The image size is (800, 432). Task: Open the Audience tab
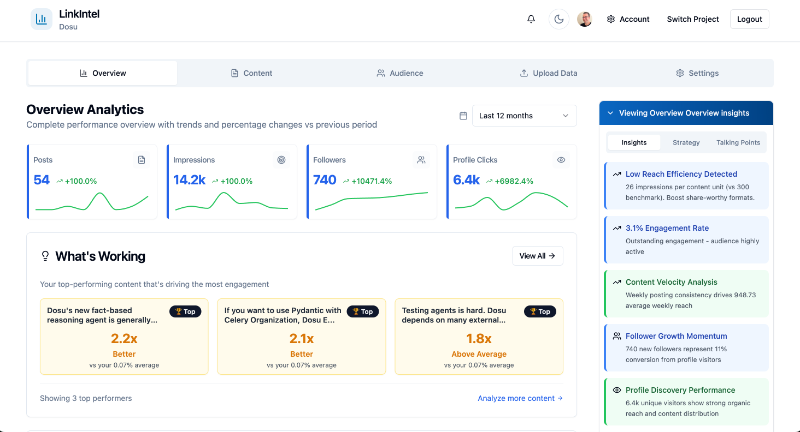click(400, 73)
